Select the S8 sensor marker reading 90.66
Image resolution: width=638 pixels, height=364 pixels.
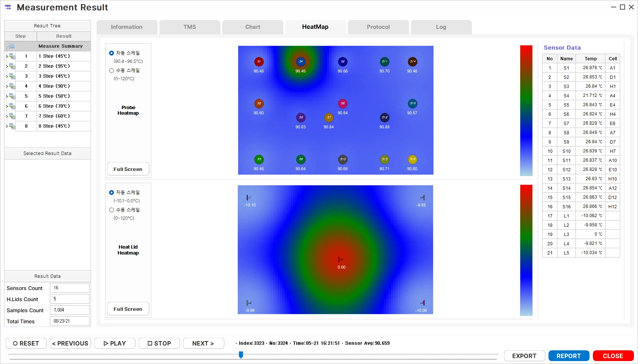pos(343,62)
